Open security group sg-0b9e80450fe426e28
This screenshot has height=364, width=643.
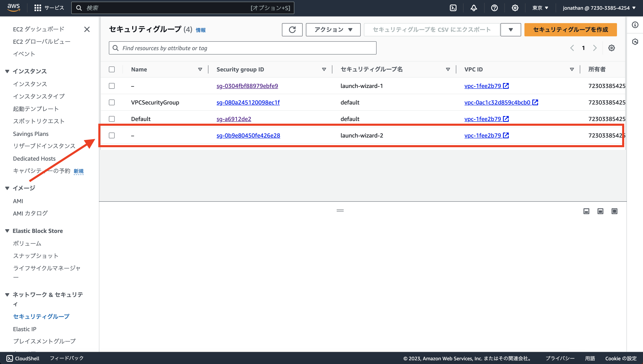[248, 135]
